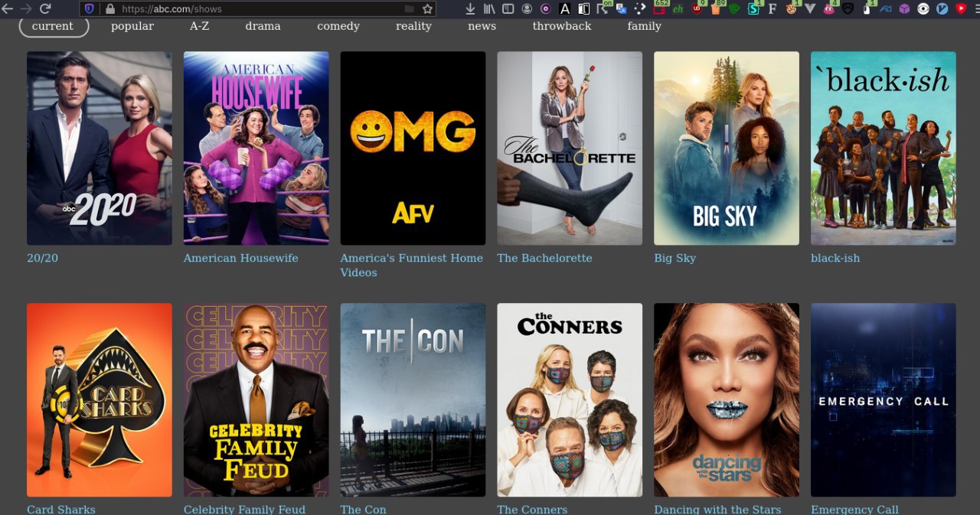
Task: Click the teal S extension icon
Action: coord(753,8)
